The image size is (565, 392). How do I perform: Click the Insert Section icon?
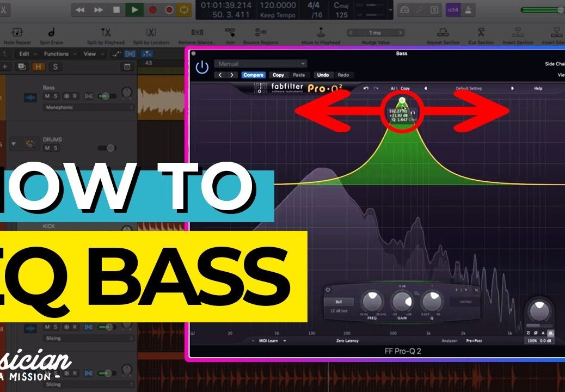click(x=518, y=33)
